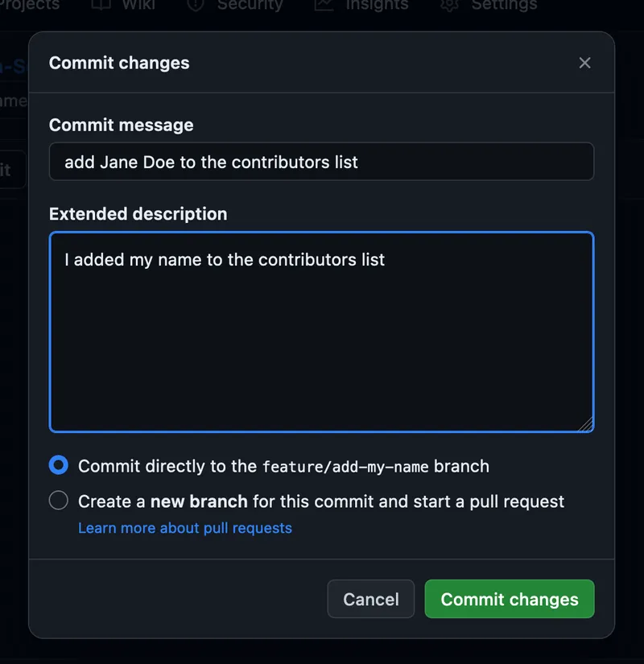
Task: Select the Commit changes dialog title
Action: [118, 63]
